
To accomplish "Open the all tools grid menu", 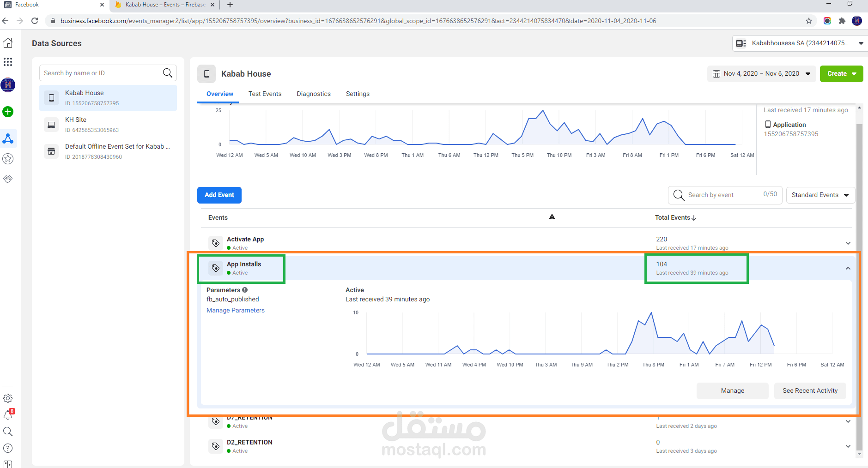I will click(x=8, y=62).
